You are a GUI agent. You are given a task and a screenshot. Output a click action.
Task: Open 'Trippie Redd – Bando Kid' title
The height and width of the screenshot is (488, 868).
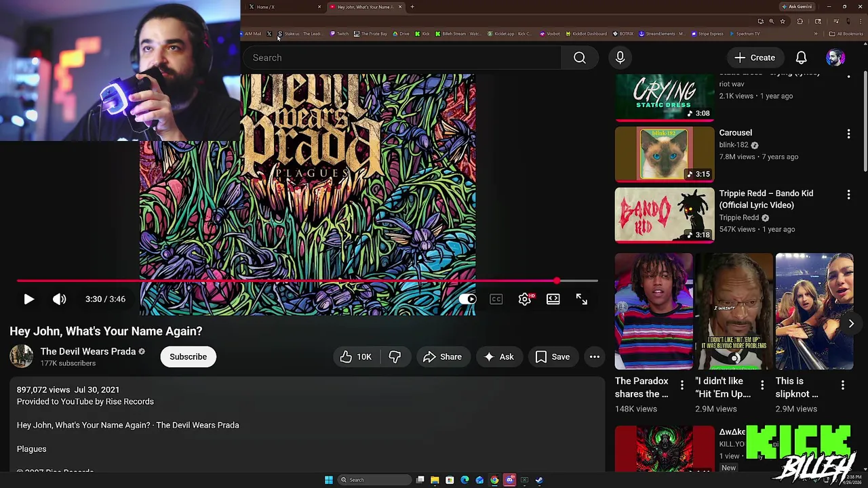coord(766,199)
